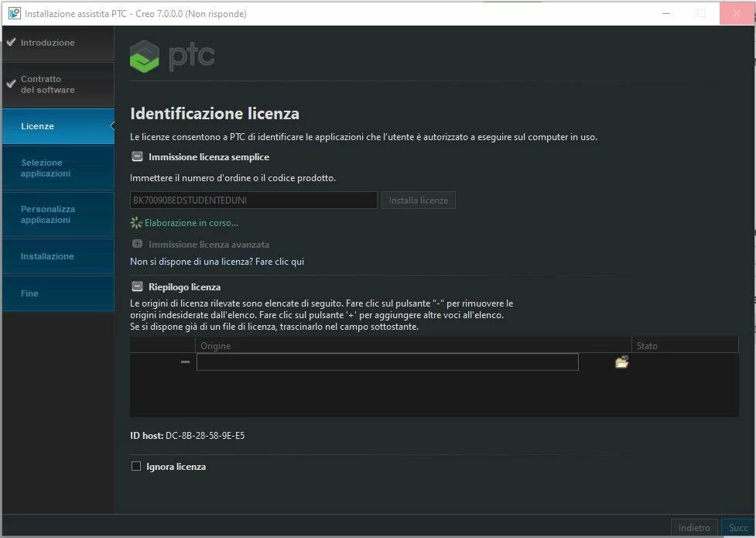Viewport: 756px width, 538px height.
Task: Click the Succ button
Action: (x=738, y=528)
